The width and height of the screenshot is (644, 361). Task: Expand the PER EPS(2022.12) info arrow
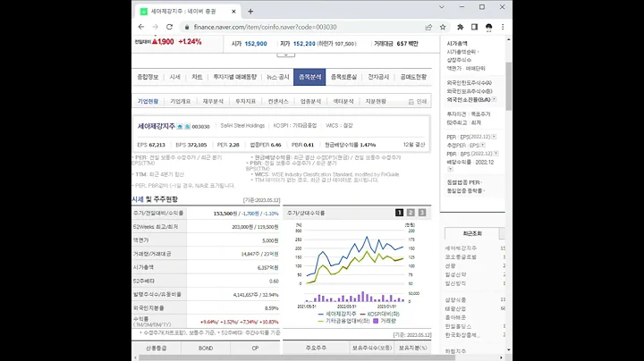click(494, 137)
